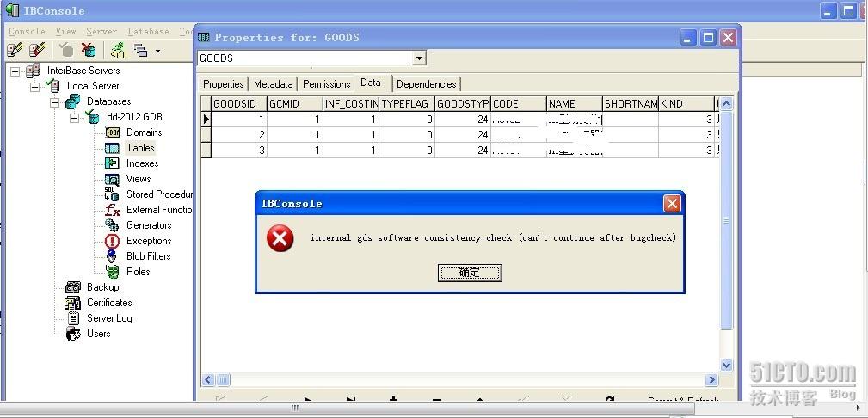Click the External Functions fx icon
The width and height of the screenshot is (868, 418).
pos(113,210)
